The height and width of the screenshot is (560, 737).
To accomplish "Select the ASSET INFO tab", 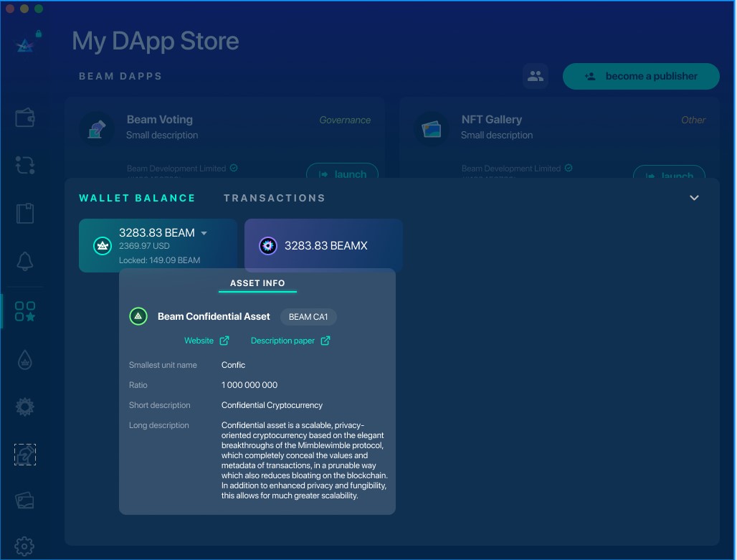I will [257, 283].
